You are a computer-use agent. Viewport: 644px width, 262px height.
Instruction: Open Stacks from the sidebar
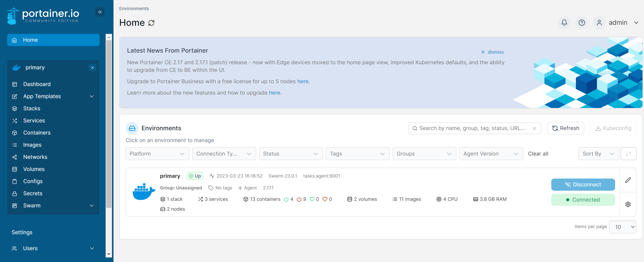pyautogui.click(x=32, y=108)
